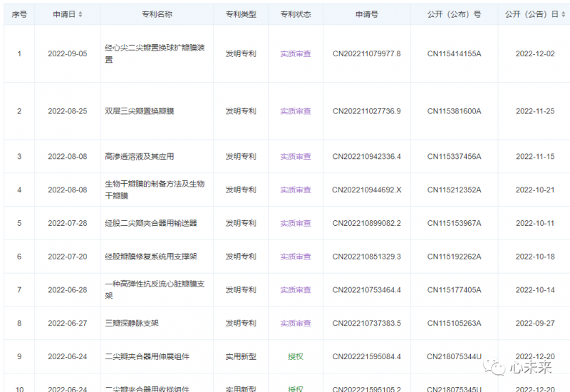Viewport: 570px width, 392px height.
Task: Open patent 高渗透溶液及其应用
Action: coord(140,157)
